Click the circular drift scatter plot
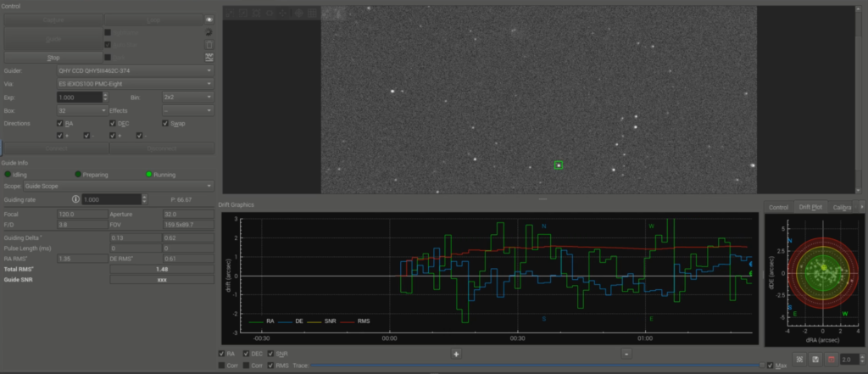 pyautogui.click(x=822, y=271)
